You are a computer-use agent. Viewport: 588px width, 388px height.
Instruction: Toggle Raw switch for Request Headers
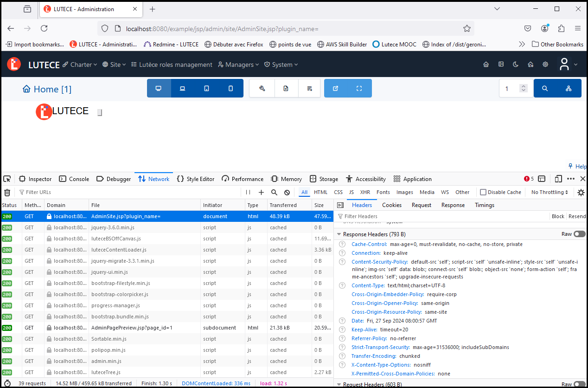pyautogui.click(x=579, y=384)
